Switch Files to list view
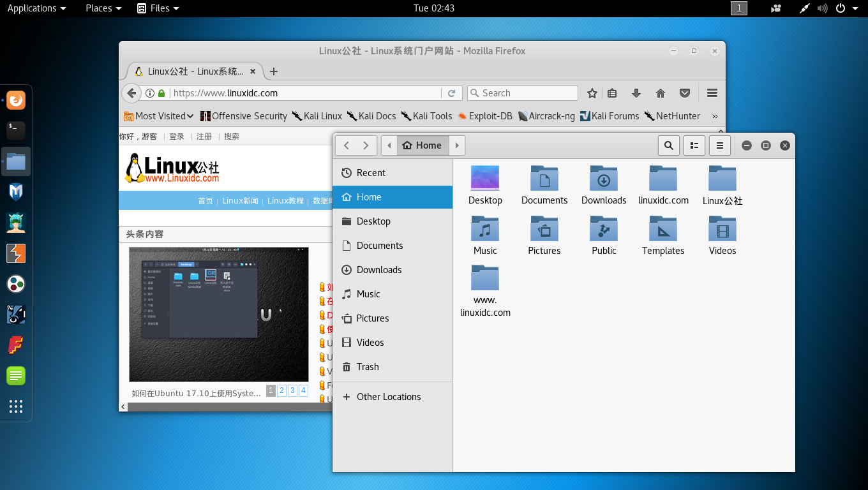This screenshot has height=490, width=868. (694, 145)
